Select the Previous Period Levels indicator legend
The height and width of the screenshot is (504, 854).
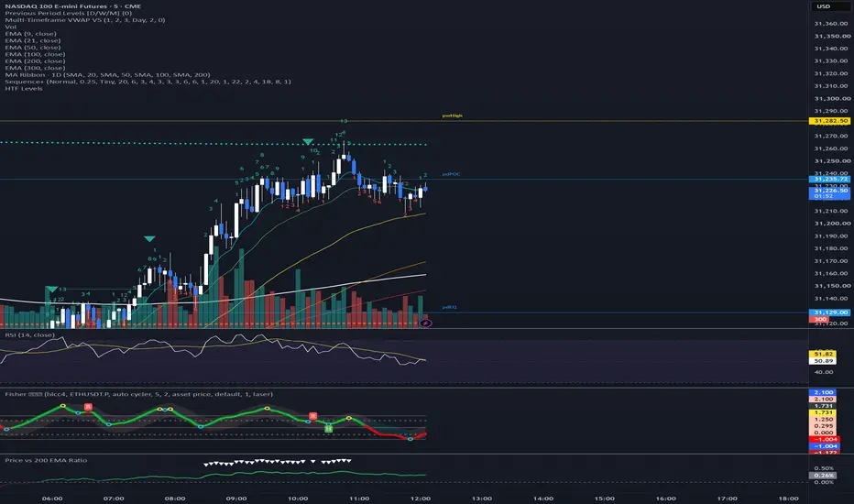(68, 13)
